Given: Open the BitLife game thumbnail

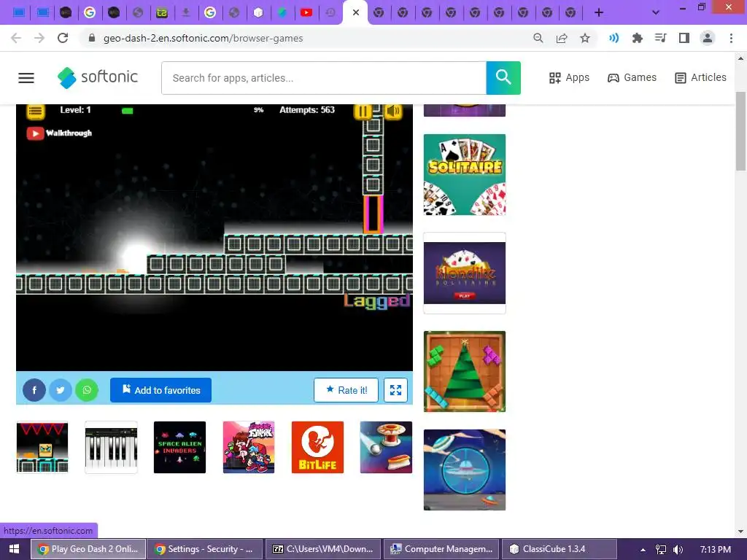Looking at the screenshot, I should tap(317, 447).
